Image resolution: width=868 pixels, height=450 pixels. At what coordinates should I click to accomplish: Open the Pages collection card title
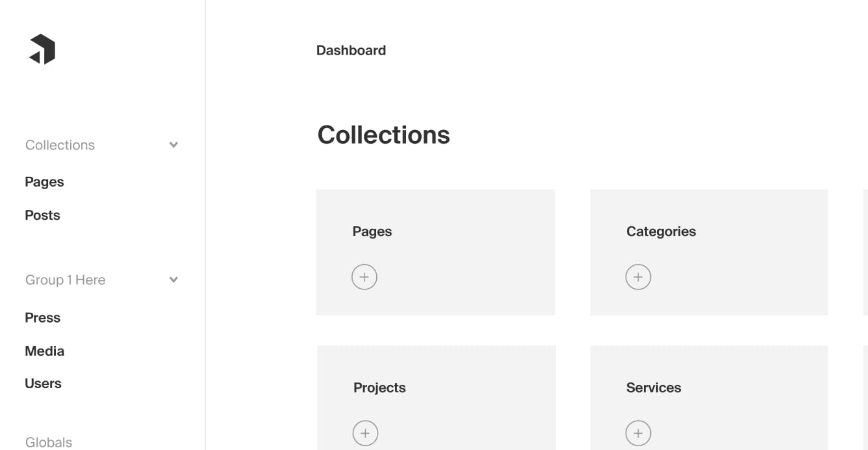(372, 232)
